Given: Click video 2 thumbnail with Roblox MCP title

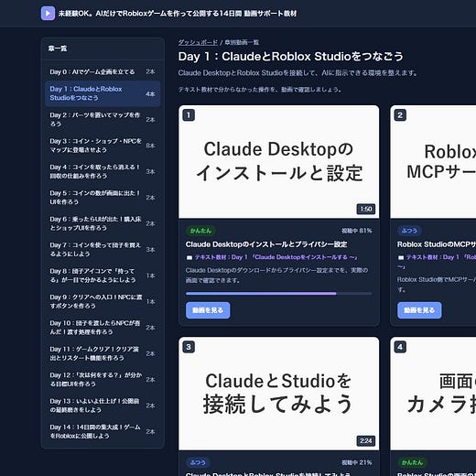Looking at the screenshot, I should 433,162.
